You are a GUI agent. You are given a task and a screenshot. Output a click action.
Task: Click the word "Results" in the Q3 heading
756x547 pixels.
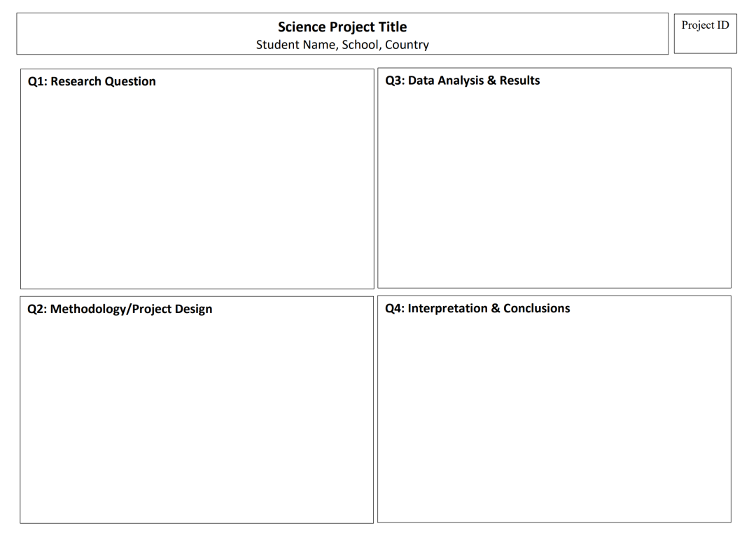click(519, 81)
